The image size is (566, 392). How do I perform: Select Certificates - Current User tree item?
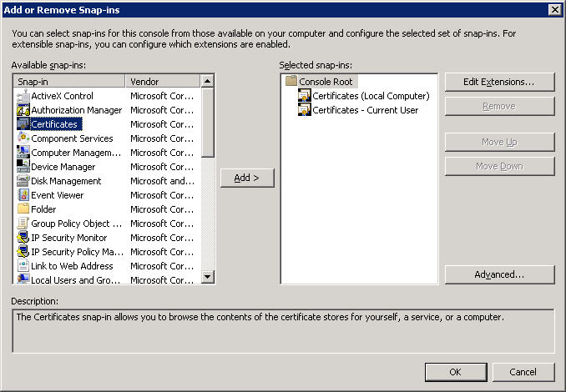pyautogui.click(x=366, y=110)
